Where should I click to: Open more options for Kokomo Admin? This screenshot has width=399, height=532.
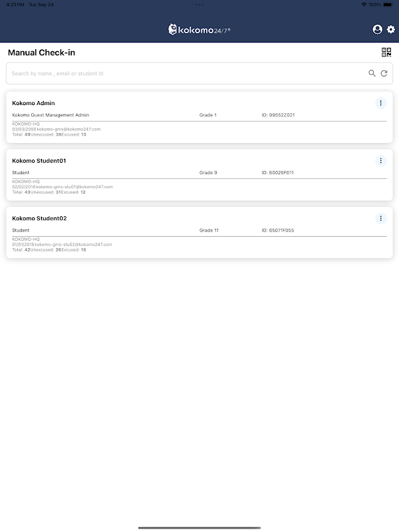click(380, 103)
